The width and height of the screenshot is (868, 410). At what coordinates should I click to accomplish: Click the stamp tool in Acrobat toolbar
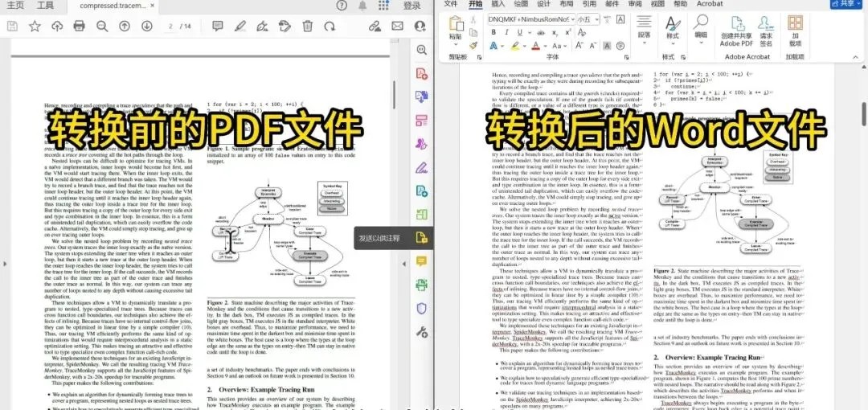pos(285,26)
